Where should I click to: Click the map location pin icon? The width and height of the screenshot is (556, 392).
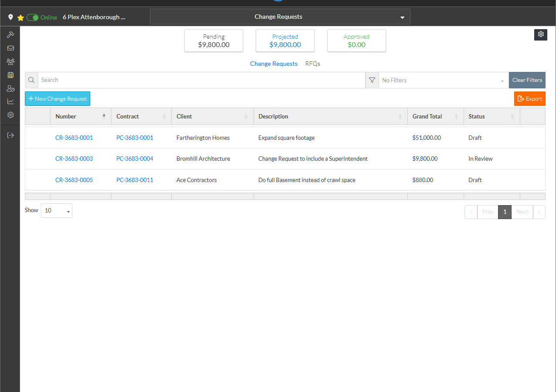pos(10,17)
